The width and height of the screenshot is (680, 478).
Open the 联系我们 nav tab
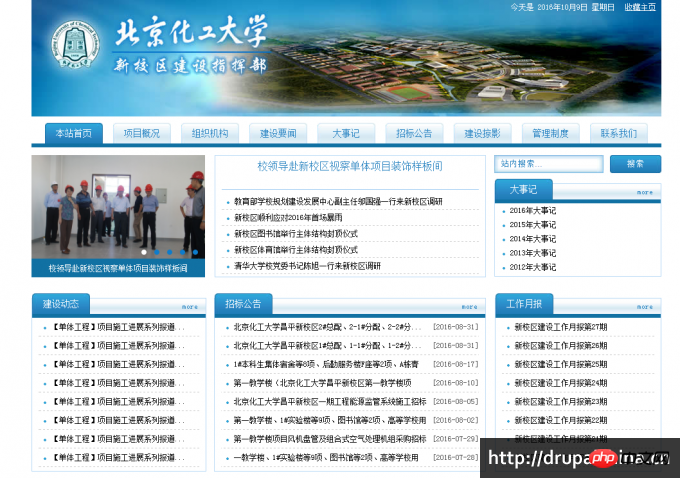pos(618,133)
